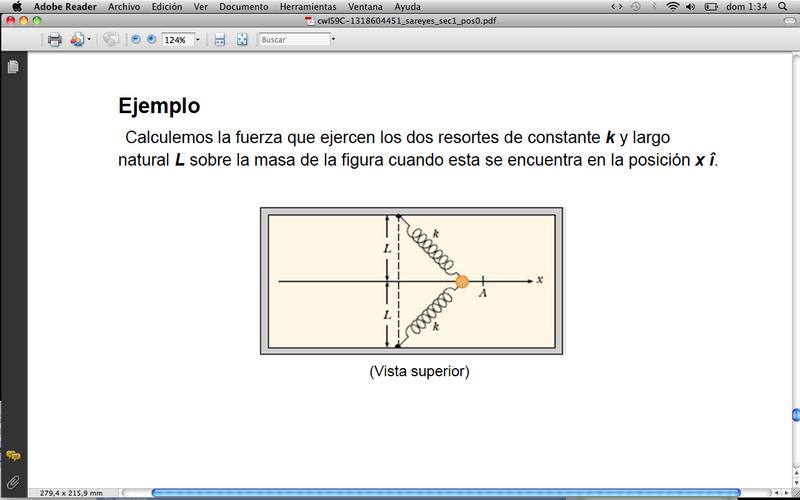The image size is (800, 500).
Task: Expand the zoom percentage dropdown arrow
Action: coord(198,40)
